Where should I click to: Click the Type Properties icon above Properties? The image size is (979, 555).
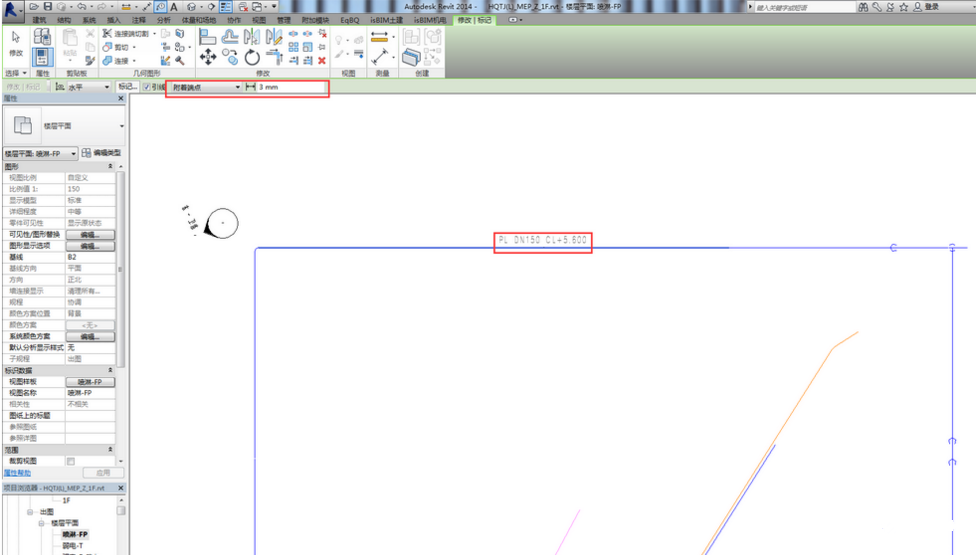pyautogui.click(x=42, y=36)
